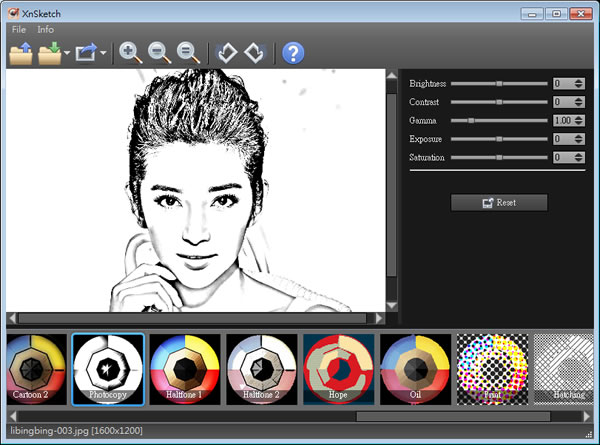Click the Export/share image icon

(x=87, y=53)
